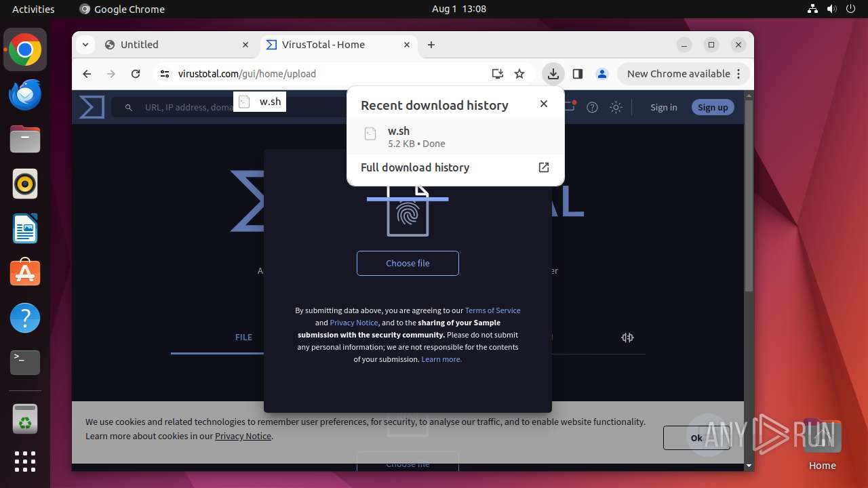This screenshot has height=488, width=868.
Task: Launch Terminal from the dock
Action: pyautogui.click(x=25, y=363)
